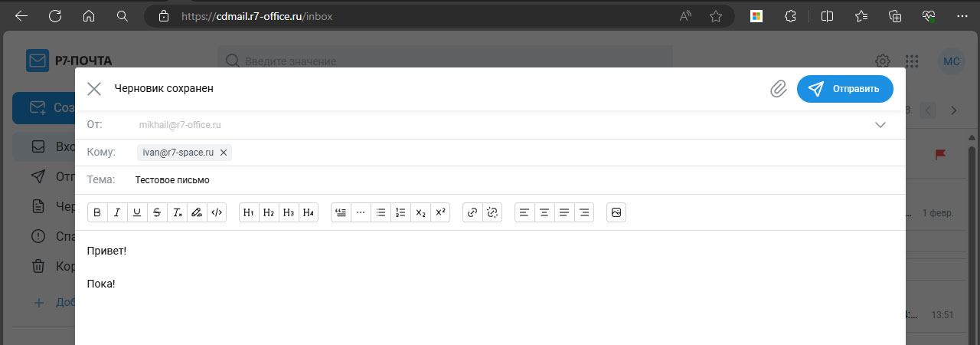Insert an image into the email
Viewport: 980px width, 345px height.
coord(616,212)
